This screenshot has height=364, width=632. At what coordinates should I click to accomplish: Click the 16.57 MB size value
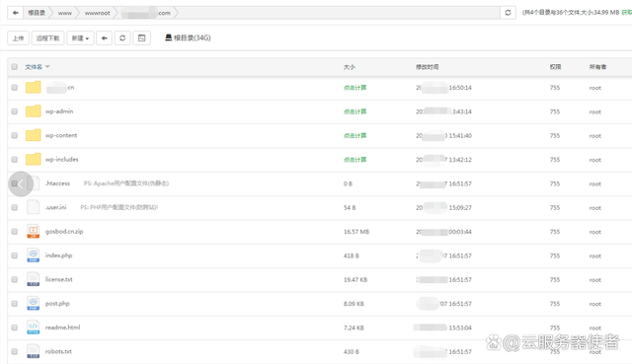click(x=356, y=232)
